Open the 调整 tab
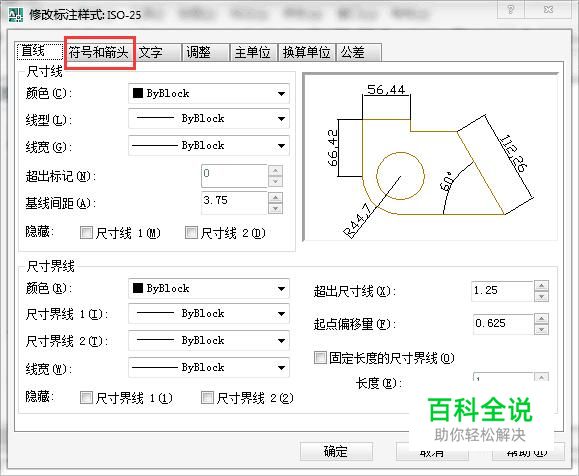The height and width of the screenshot is (476, 579). point(206,52)
